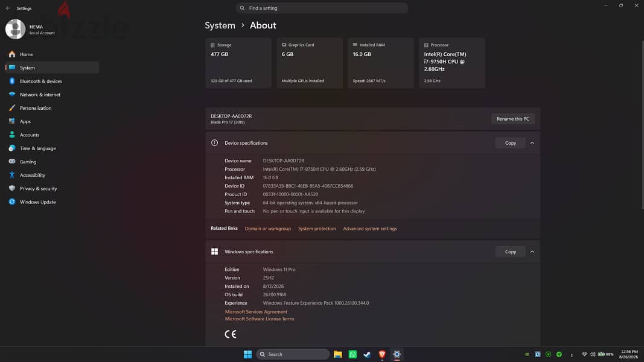This screenshot has width=644, height=362.
Task: Open Microsoft Software License Terms link
Action: (260, 319)
